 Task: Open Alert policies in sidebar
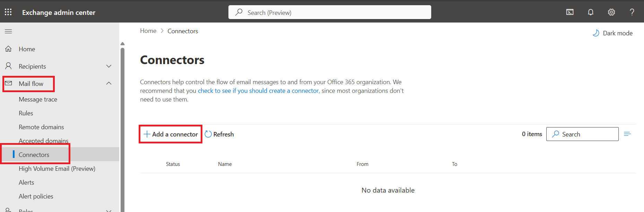[x=36, y=196]
